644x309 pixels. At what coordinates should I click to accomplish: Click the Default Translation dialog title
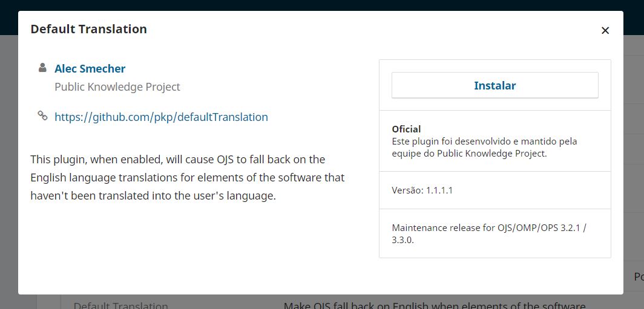click(89, 29)
